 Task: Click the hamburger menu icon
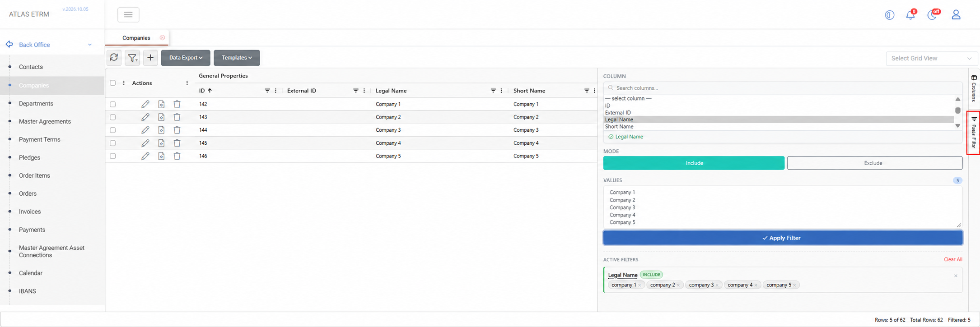pos(128,14)
